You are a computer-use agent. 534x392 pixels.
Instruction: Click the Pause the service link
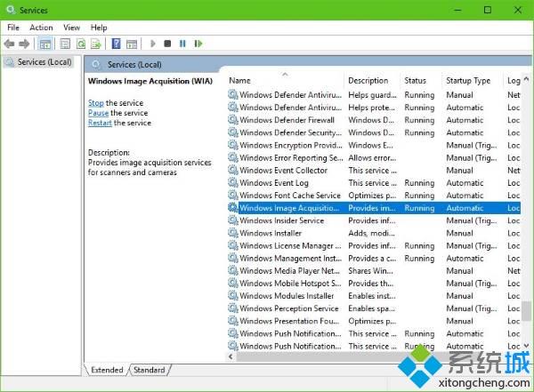coord(98,113)
